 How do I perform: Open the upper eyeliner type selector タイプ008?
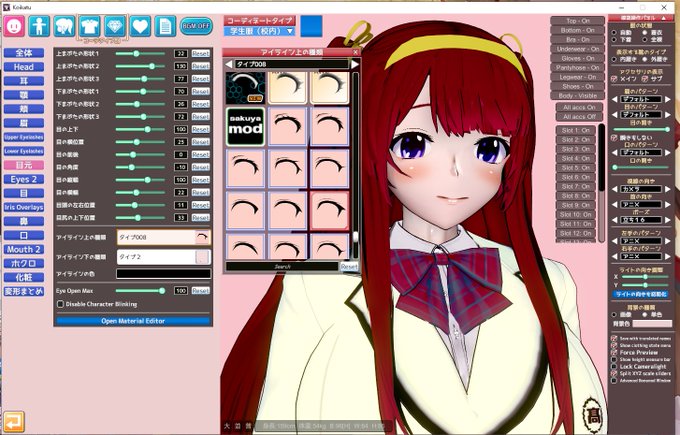(x=163, y=237)
